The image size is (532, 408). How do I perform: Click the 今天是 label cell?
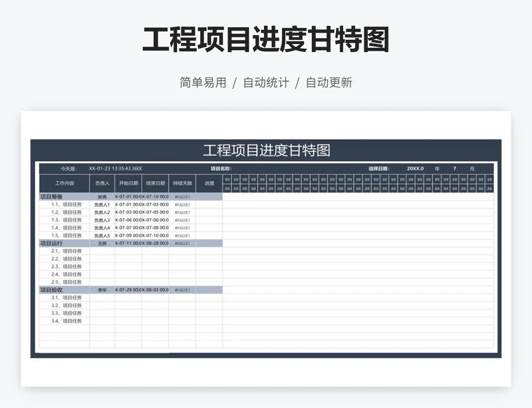point(69,169)
